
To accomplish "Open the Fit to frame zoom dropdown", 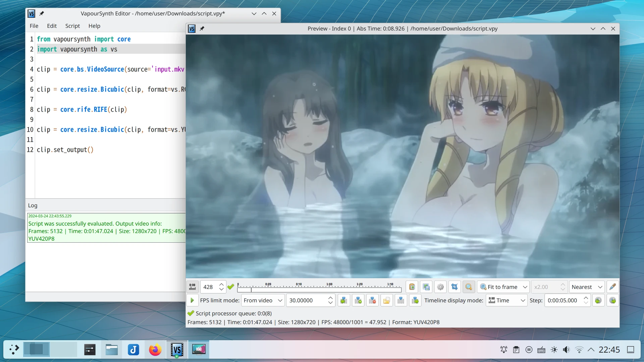I will [503, 287].
